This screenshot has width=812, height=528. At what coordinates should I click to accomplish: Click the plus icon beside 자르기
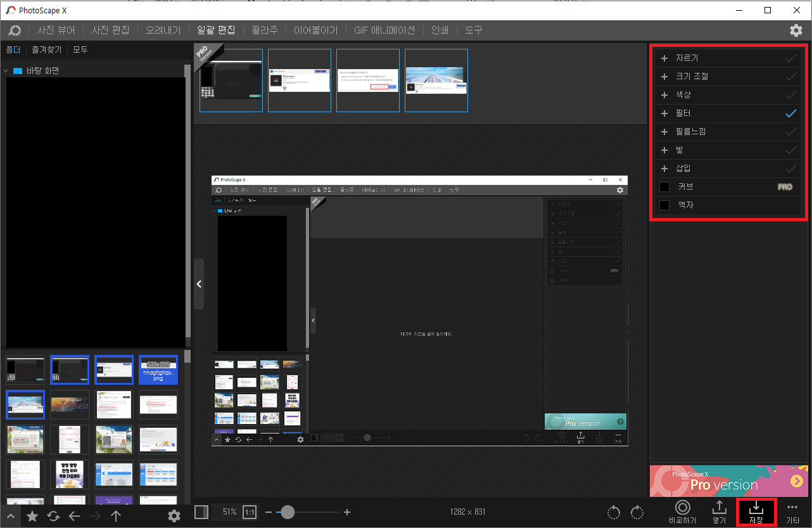664,58
